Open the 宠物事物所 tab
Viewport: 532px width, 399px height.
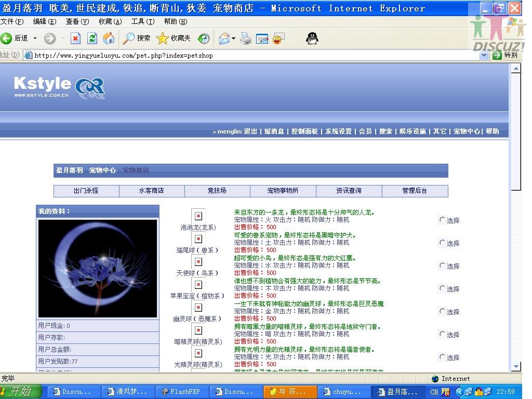click(x=283, y=191)
